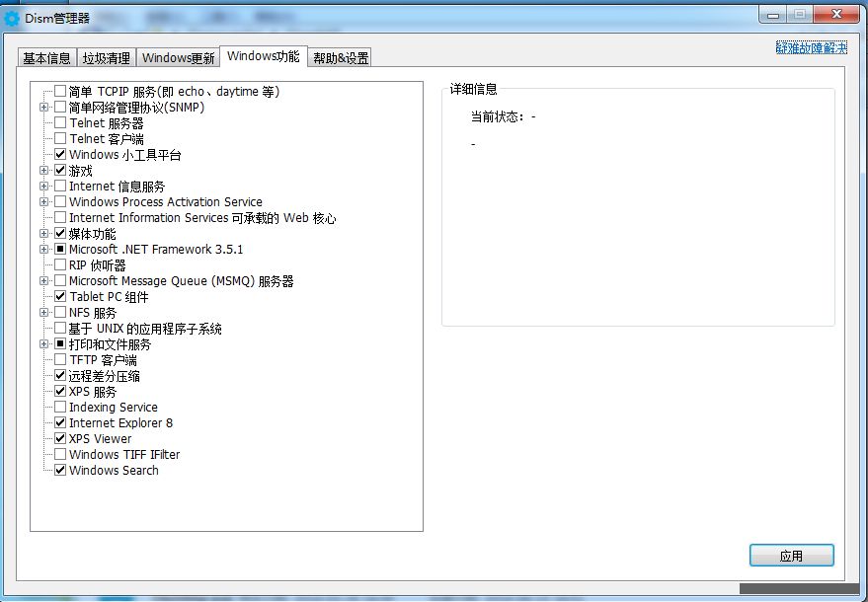Tick the Telnet 客户端 checkbox
Screen dimensions: 868x602
pos(60,138)
